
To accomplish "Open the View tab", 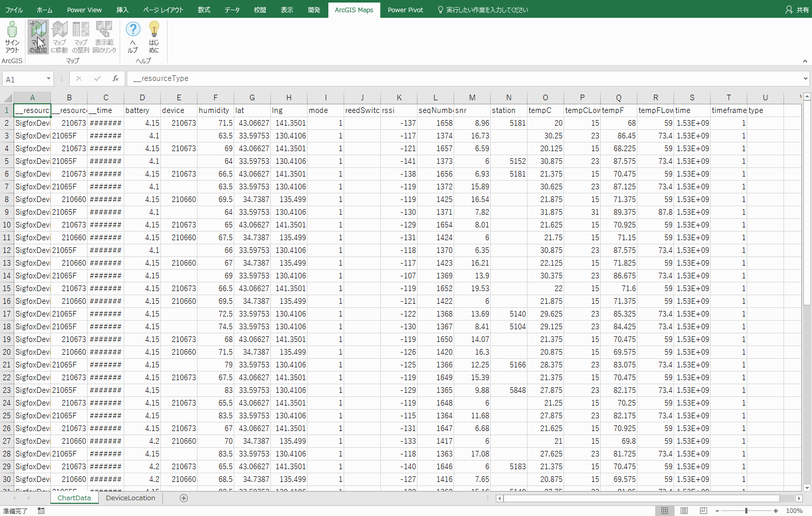I will coord(287,10).
